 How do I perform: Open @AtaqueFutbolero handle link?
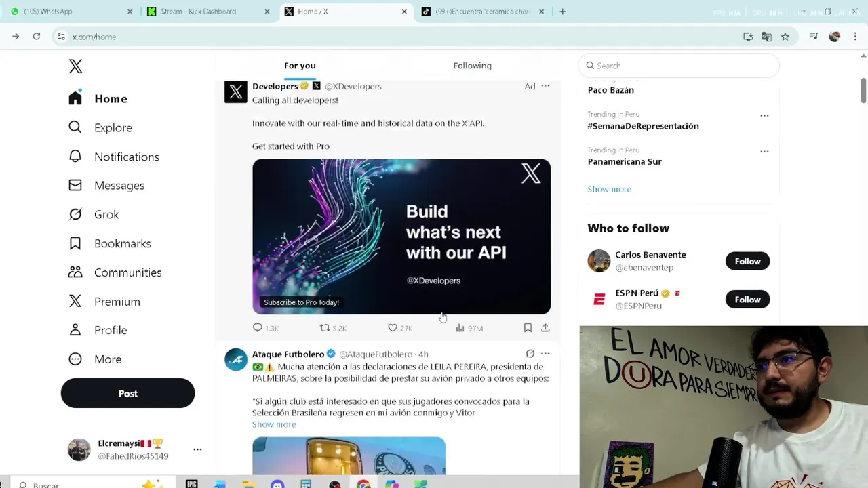pos(376,354)
